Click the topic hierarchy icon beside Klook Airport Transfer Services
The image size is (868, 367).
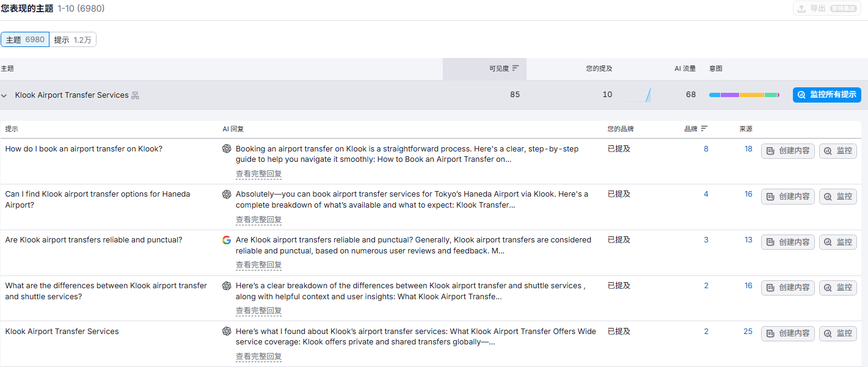coord(135,95)
